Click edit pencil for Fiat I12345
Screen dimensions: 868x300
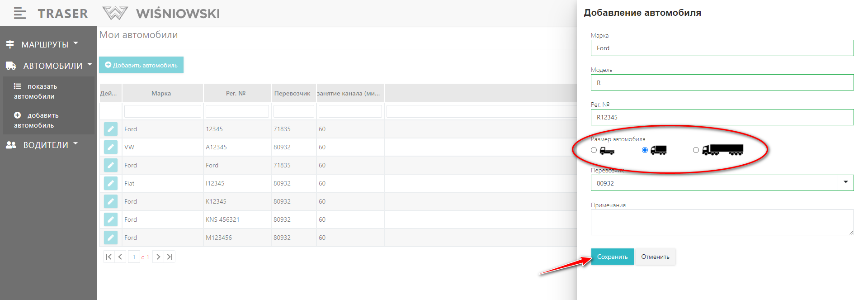(x=111, y=183)
